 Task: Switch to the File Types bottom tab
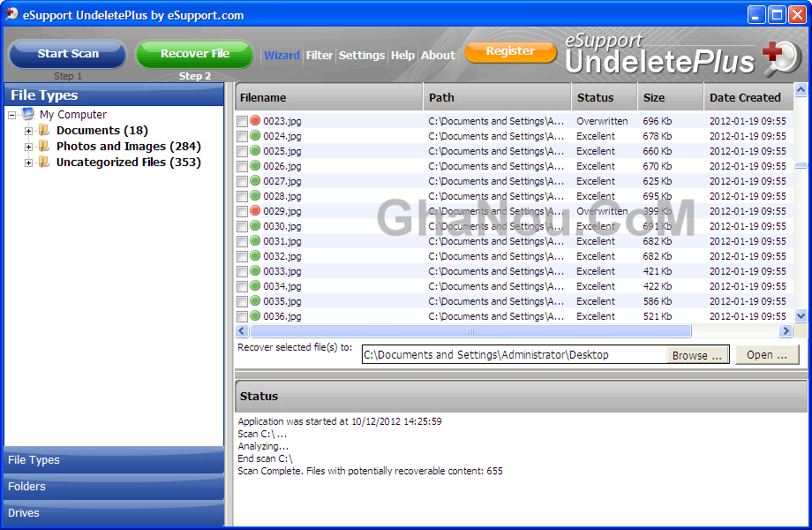click(x=113, y=460)
